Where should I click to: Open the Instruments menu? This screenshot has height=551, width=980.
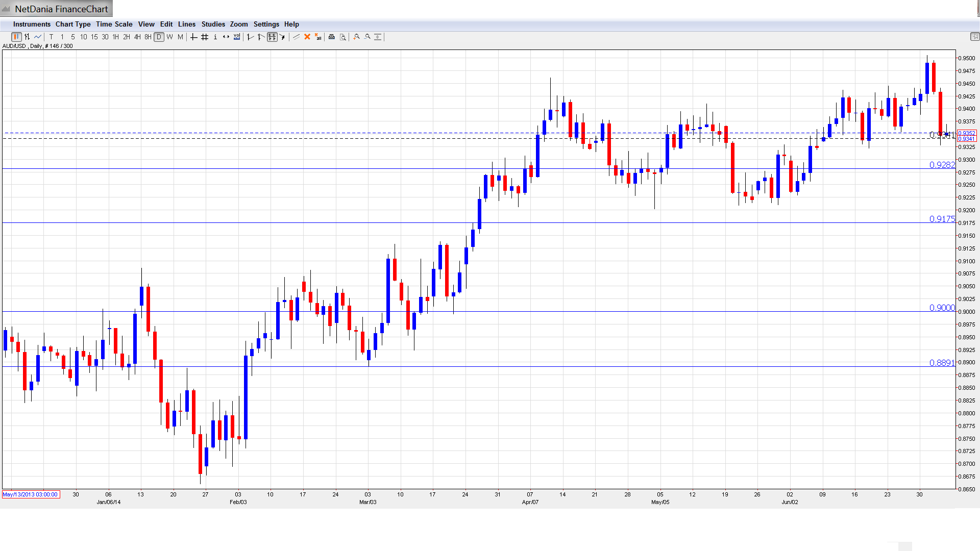point(32,24)
